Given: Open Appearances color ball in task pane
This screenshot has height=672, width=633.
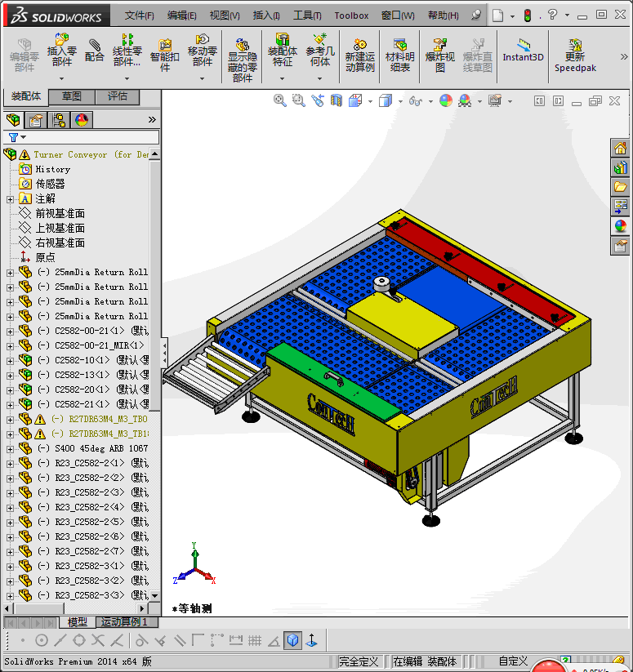Looking at the screenshot, I should coord(620,226).
